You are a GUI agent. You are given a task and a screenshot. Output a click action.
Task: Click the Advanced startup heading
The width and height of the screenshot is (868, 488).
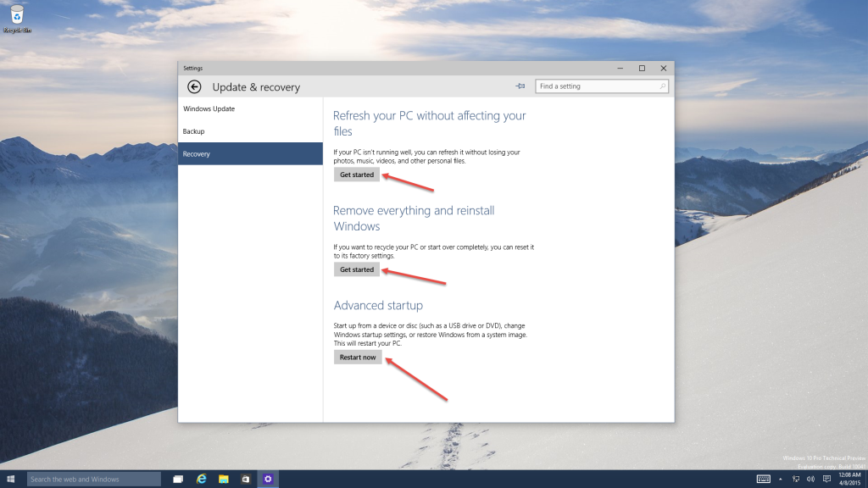pyautogui.click(x=378, y=305)
